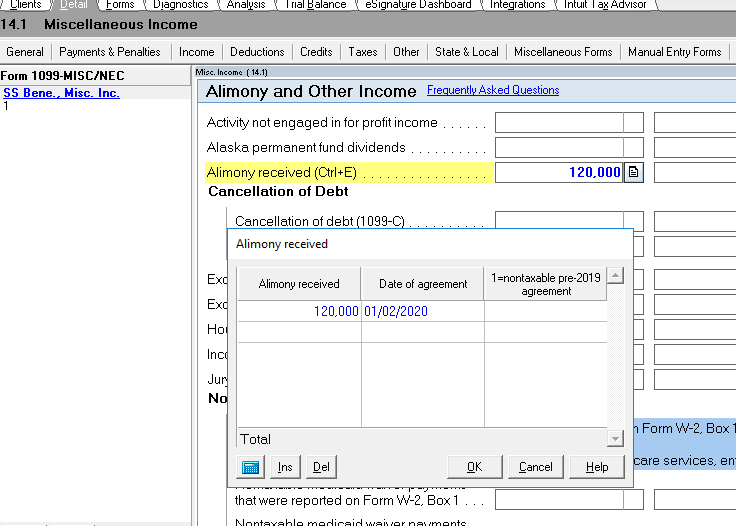Cancel the Alimony received dialog
This screenshot has width=736, height=526.
[536, 467]
